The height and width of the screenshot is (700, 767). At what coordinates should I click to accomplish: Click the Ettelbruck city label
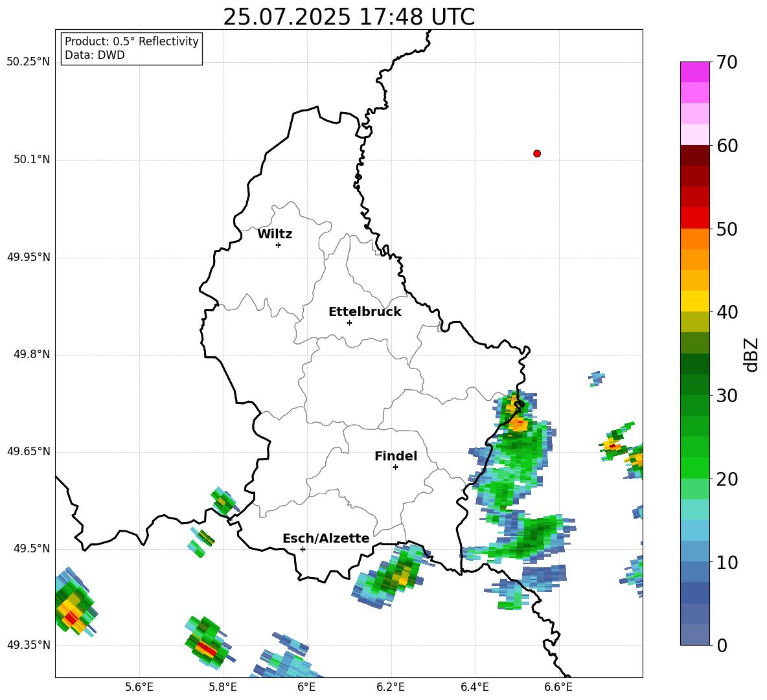tap(365, 312)
